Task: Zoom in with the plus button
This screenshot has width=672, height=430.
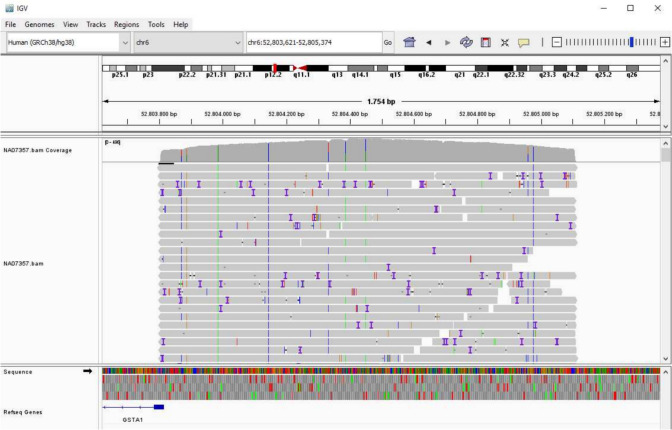Action: click(665, 42)
